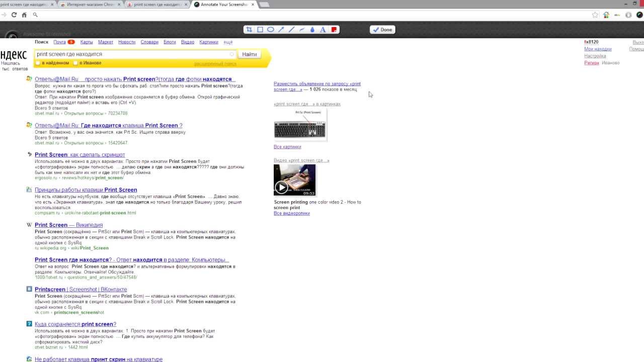
Task: Open the 'Маркет' service link
Action: pyautogui.click(x=106, y=42)
